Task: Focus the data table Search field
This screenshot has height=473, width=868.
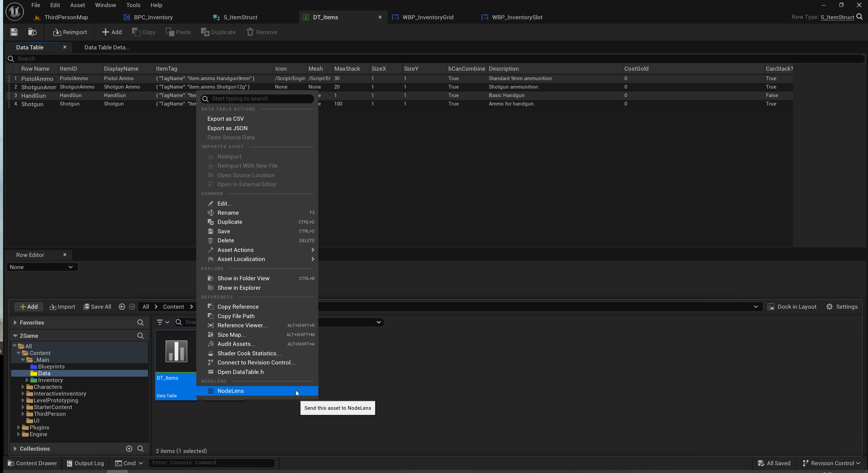Action: (436, 58)
